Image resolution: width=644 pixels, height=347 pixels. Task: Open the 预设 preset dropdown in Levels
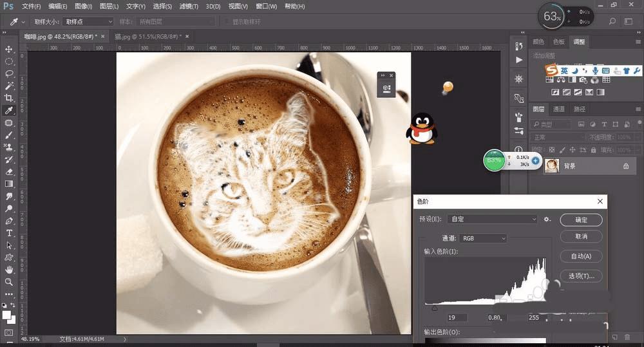(493, 220)
